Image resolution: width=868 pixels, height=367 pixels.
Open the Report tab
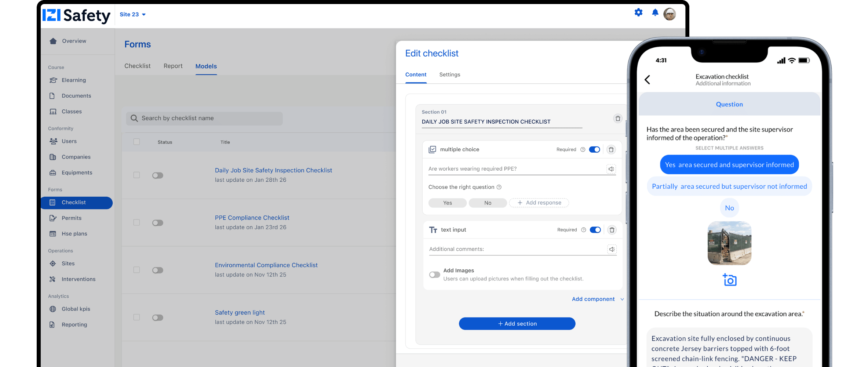[173, 66]
